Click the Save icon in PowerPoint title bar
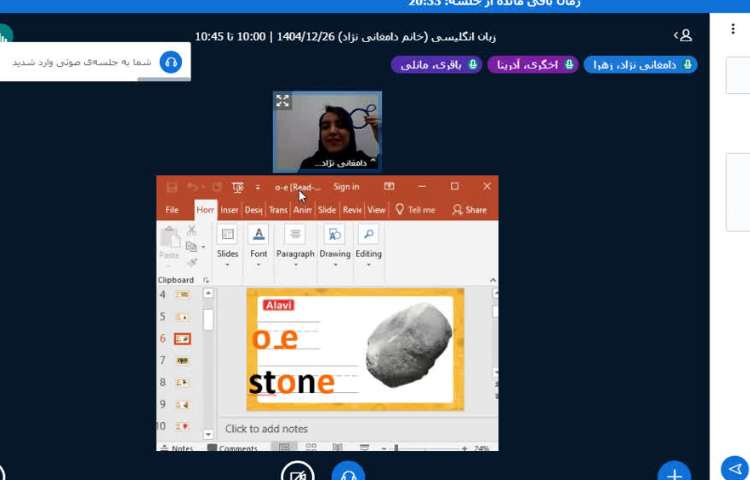750x480 pixels. pyautogui.click(x=172, y=187)
